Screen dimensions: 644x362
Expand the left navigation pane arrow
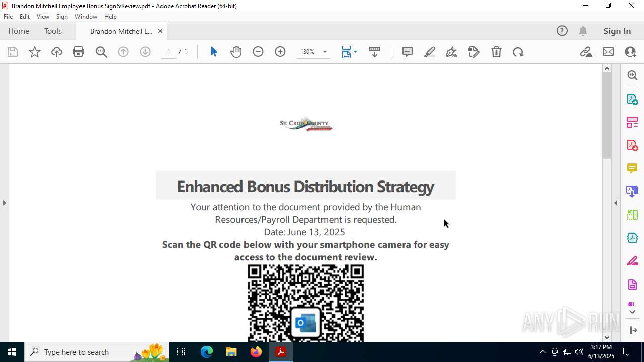pos(4,203)
